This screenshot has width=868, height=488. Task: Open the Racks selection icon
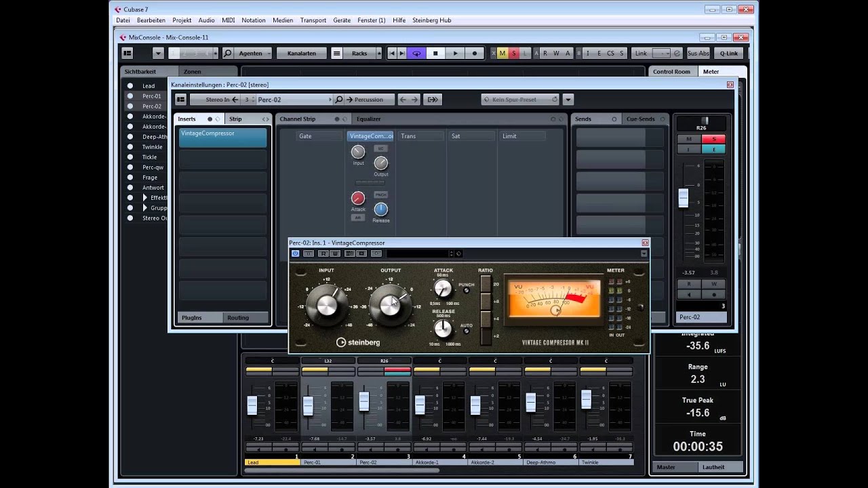(336, 53)
